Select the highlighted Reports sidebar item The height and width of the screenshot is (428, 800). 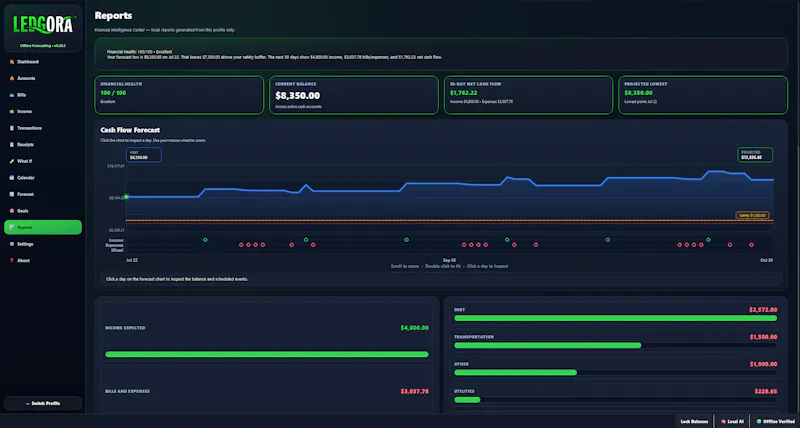(x=43, y=228)
